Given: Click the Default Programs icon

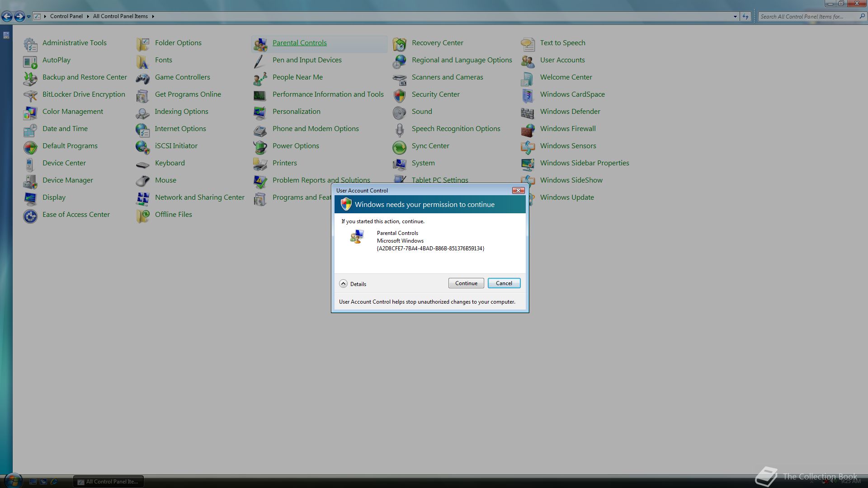Looking at the screenshot, I should [x=30, y=147].
